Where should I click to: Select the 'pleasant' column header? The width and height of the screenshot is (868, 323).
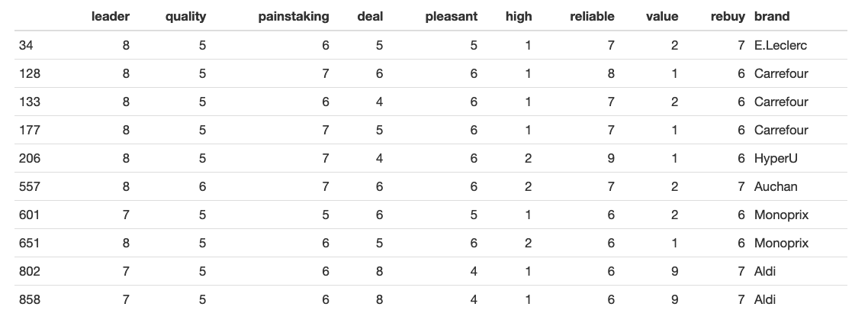(451, 17)
